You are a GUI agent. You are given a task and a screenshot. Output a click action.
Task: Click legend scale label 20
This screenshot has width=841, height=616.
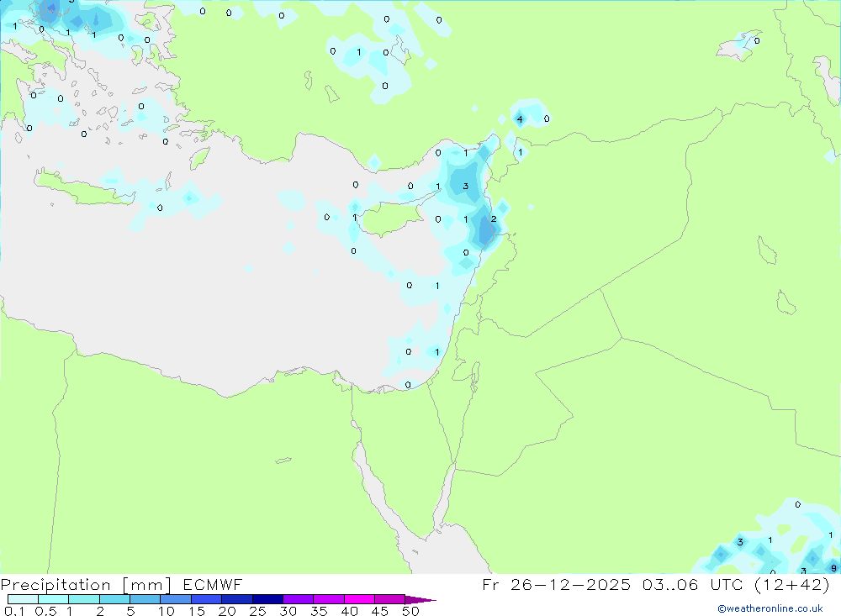[x=227, y=611]
